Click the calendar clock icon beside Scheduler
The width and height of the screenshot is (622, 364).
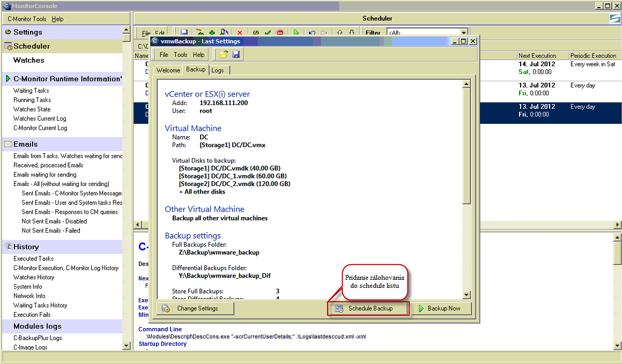click(x=8, y=47)
